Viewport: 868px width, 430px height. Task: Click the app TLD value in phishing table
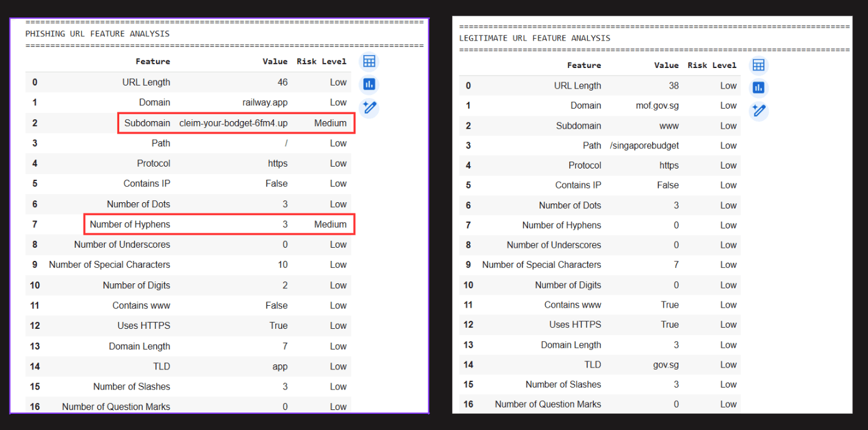pos(280,366)
